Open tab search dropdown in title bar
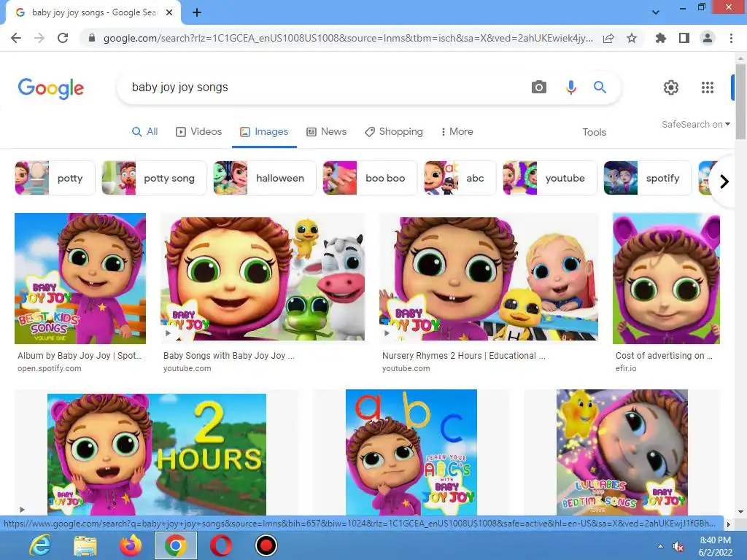The width and height of the screenshot is (747, 560). point(656,12)
